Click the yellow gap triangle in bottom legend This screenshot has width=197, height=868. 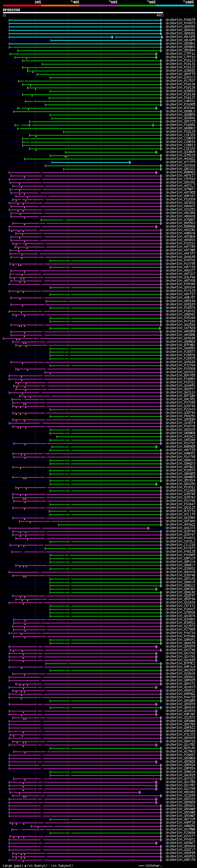(x=25, y=865)
